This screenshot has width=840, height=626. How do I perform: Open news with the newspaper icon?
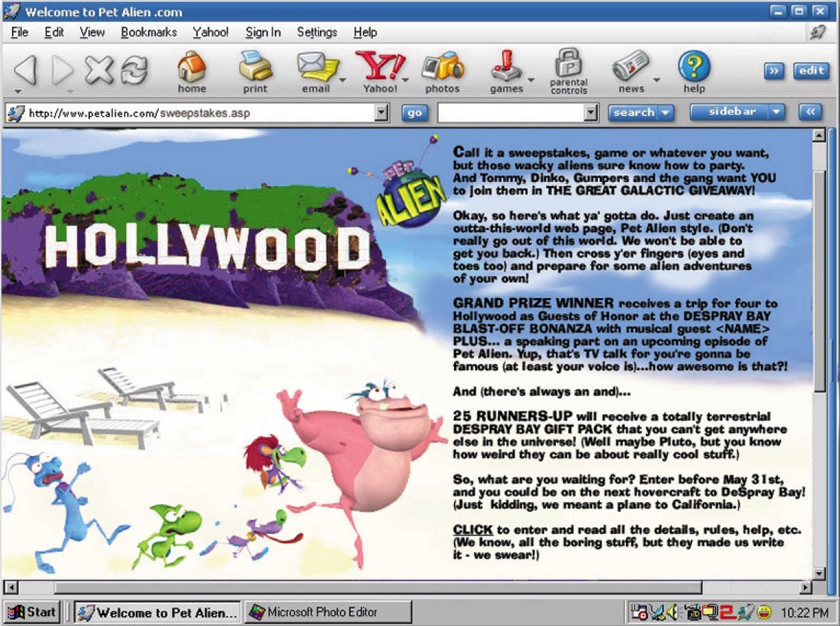[x=631, y=67]
